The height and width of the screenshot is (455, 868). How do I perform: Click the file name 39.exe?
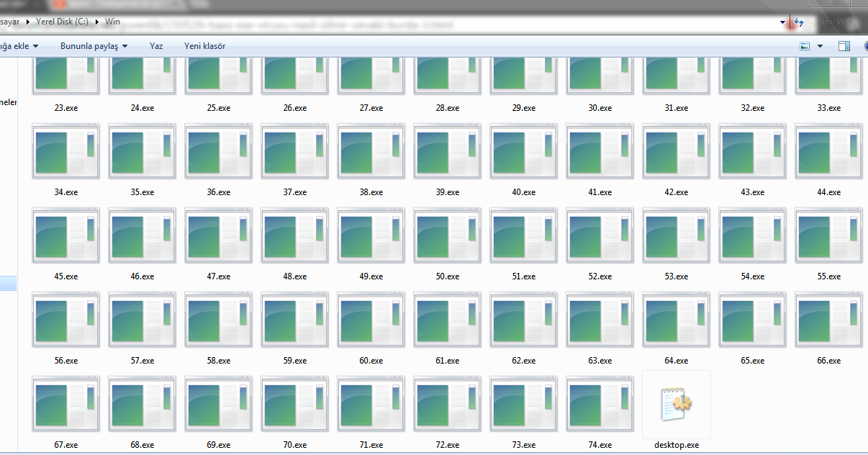[x=448, y=192]
